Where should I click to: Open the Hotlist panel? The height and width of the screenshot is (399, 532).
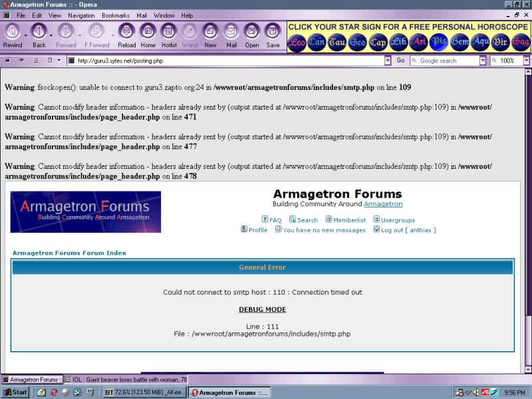coord(169,35)
